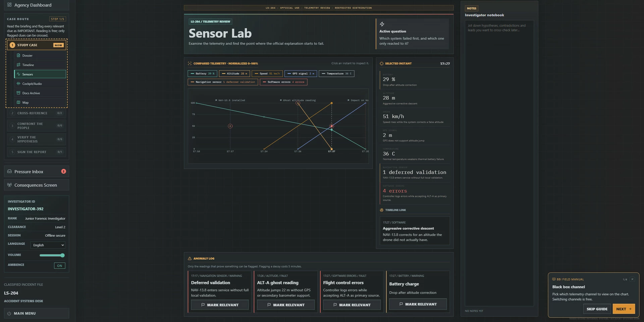The height and width of the screenshot is (322, 644).
Task: Toggle the Ambience ON switch
Action: [x=59, y=266]
